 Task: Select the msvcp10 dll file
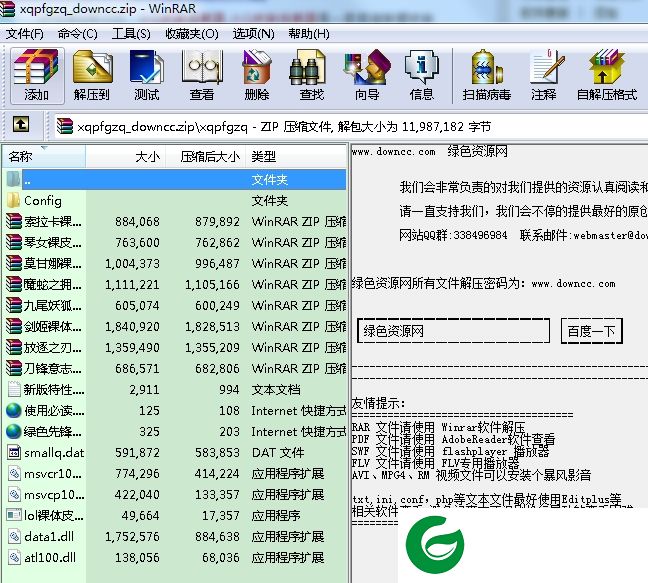pos(175,495)
